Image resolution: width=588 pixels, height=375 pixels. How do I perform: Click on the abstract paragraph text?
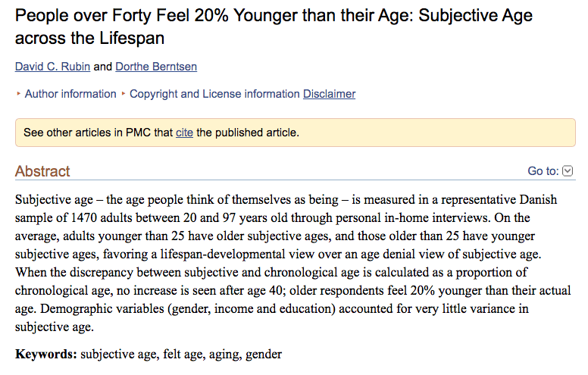tap(293, 263)
